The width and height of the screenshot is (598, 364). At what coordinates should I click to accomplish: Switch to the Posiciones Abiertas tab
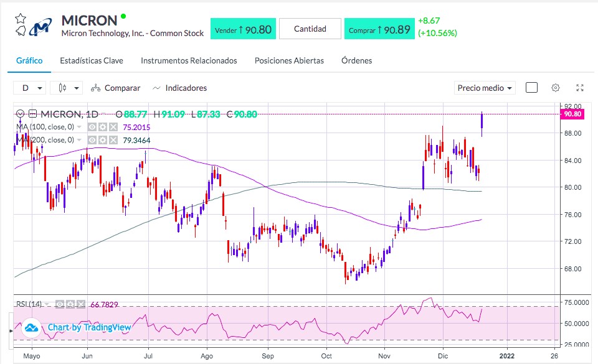[x=289, y=60]
